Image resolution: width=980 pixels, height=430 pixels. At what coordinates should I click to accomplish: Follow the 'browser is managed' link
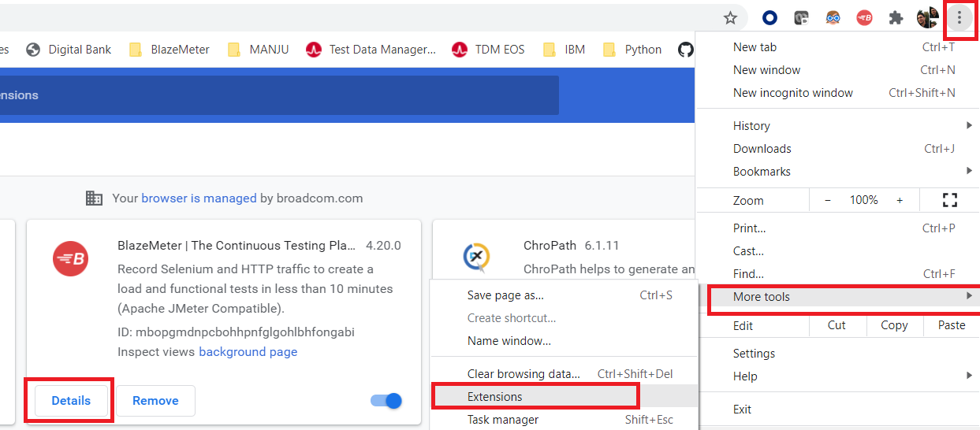199,198
